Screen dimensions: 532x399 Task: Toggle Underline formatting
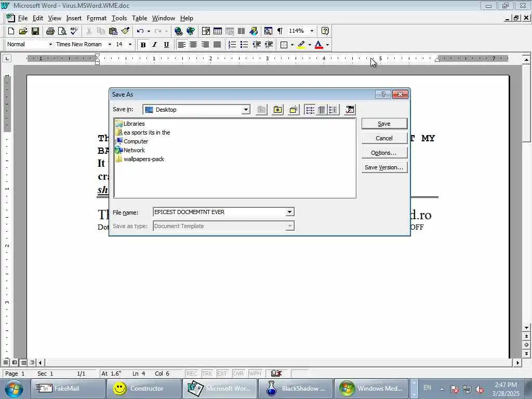(166, 45)
